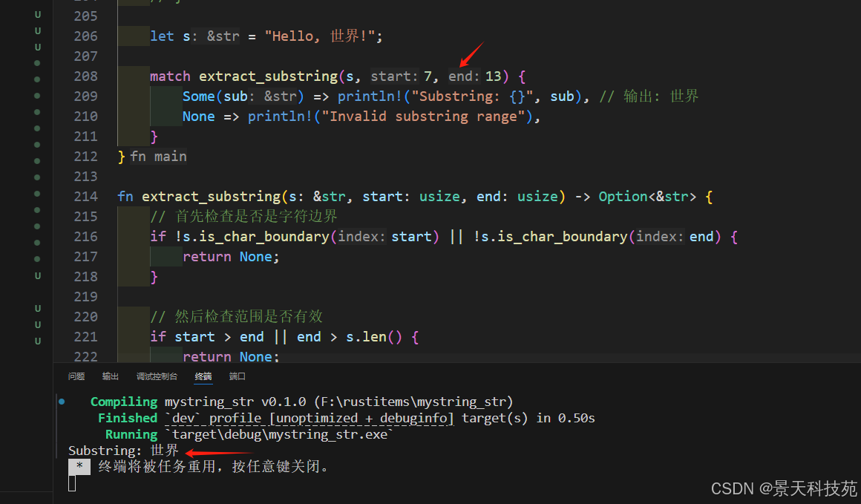The width and height of the screenshot is (861, 504).
Task: Click the "end:" inlay hint before 13
Action: tap(465, 76)
